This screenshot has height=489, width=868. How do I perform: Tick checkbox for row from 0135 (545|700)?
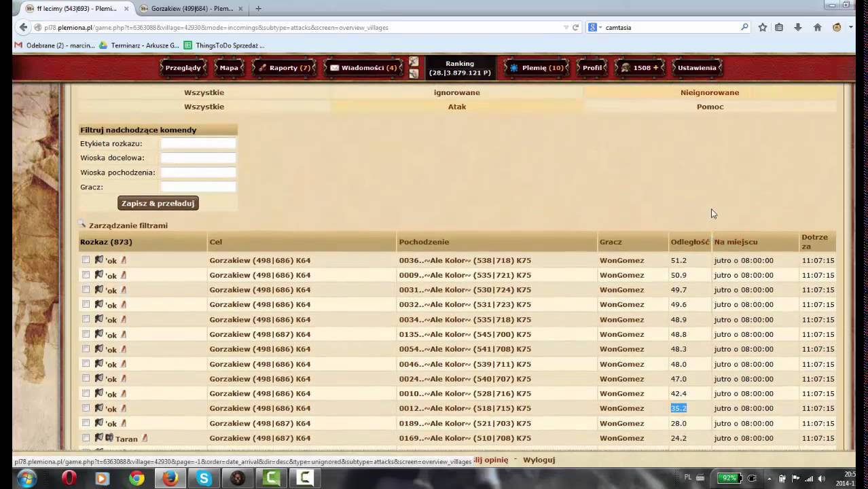tap(86, 334)
